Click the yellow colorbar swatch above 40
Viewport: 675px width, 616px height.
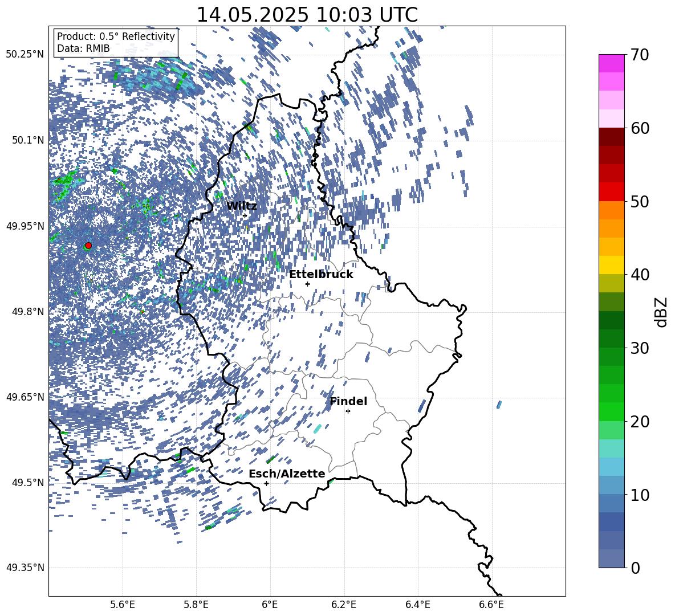tap(611, 265)
